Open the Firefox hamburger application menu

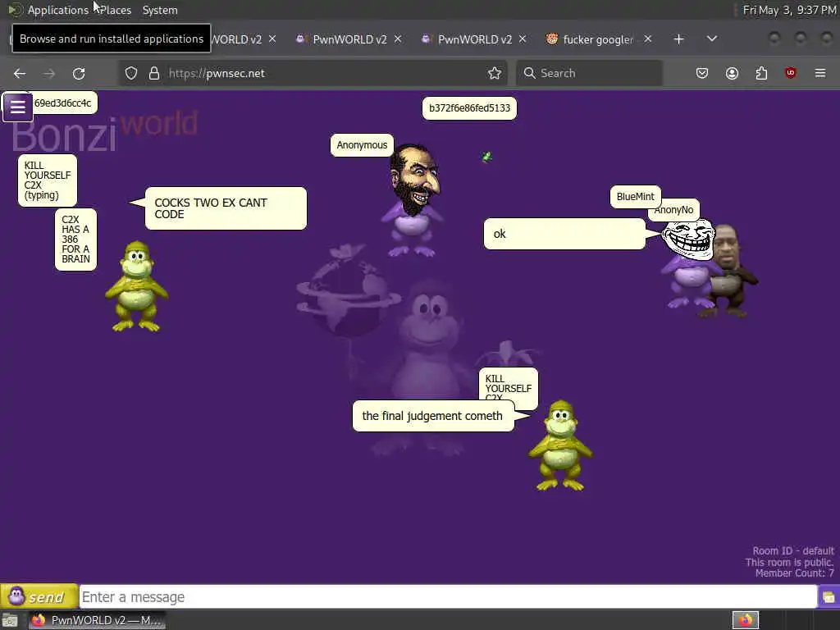[820, 73]
